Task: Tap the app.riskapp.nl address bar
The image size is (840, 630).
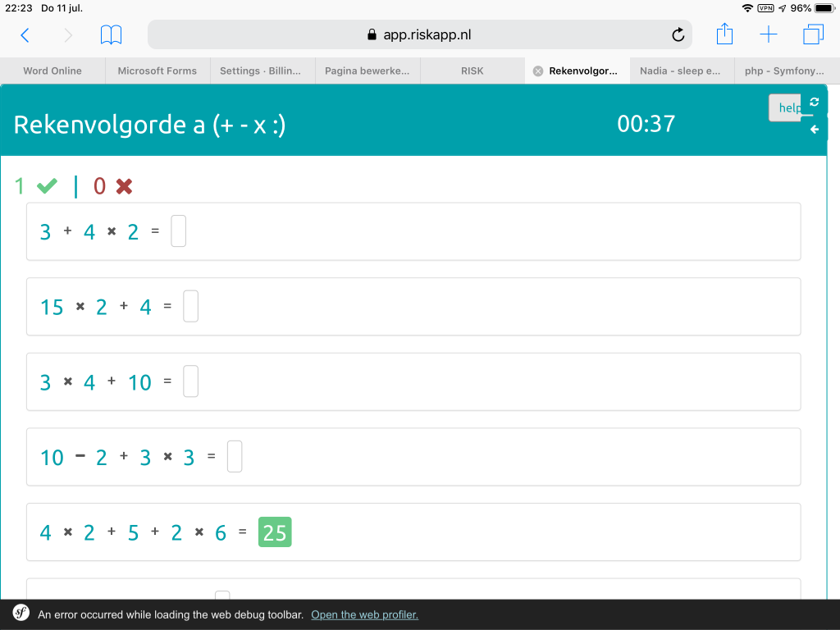Action: point(418,34)
